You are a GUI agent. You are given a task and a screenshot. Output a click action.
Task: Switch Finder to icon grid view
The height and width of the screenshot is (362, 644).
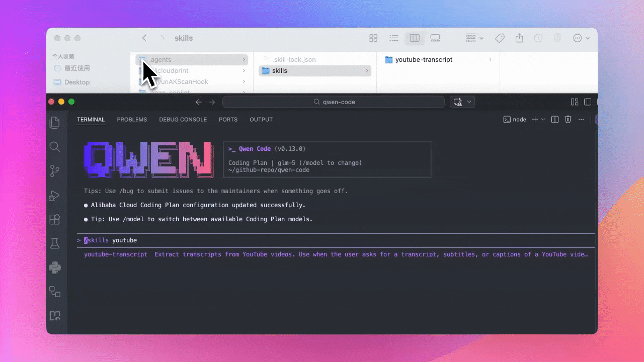(373, 38)
